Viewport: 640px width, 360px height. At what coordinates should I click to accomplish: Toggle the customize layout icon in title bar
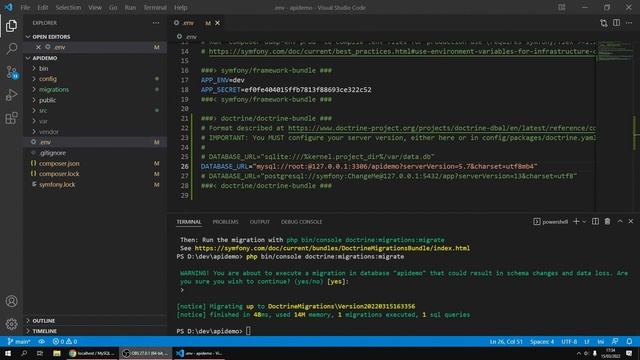tap(562, 7)
